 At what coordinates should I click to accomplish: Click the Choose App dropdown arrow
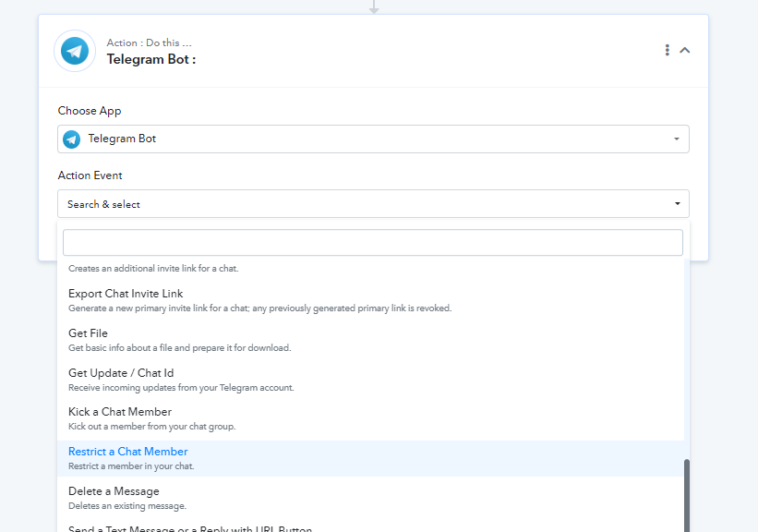pos(677,139)
